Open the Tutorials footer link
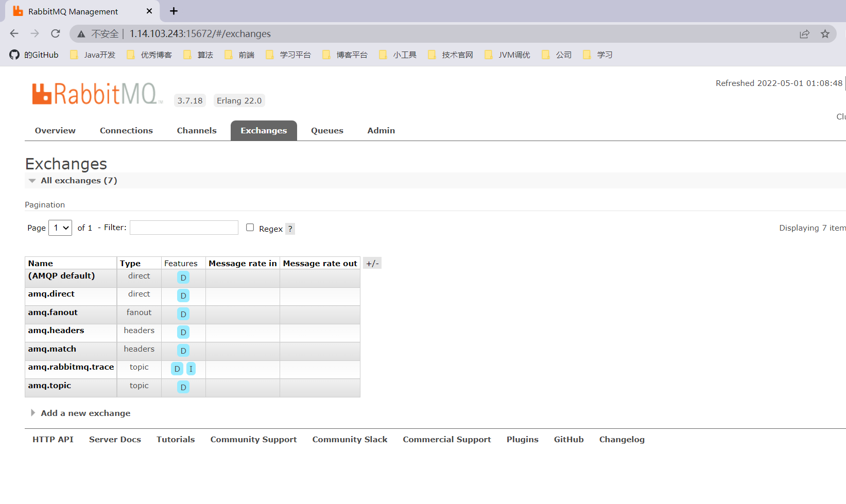 click(x=176, y=440)
